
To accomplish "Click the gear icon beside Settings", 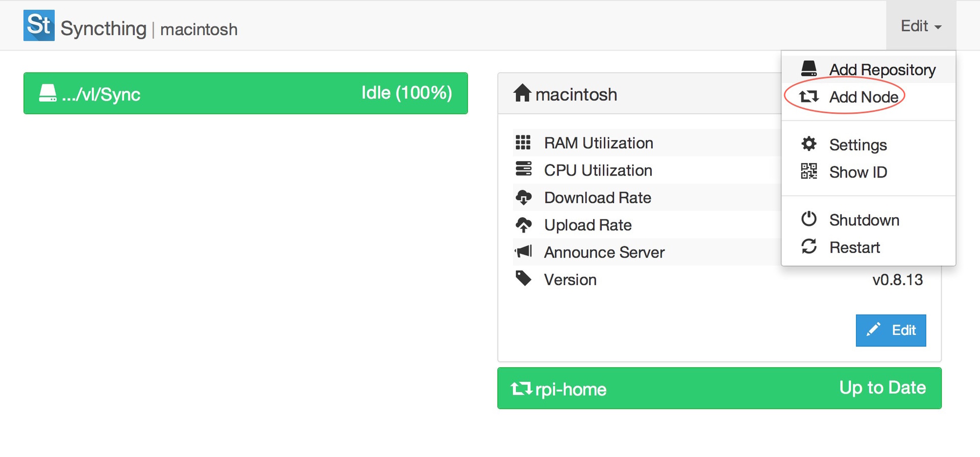I will coord(809,144).
